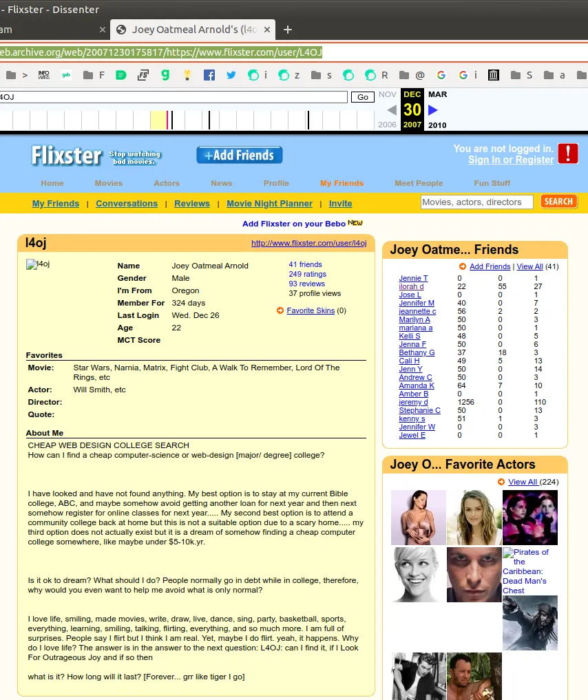The height and width of the screenshot is (700, 588).
Task: Open friend Jennie T's profile
Action: point(413,278)
